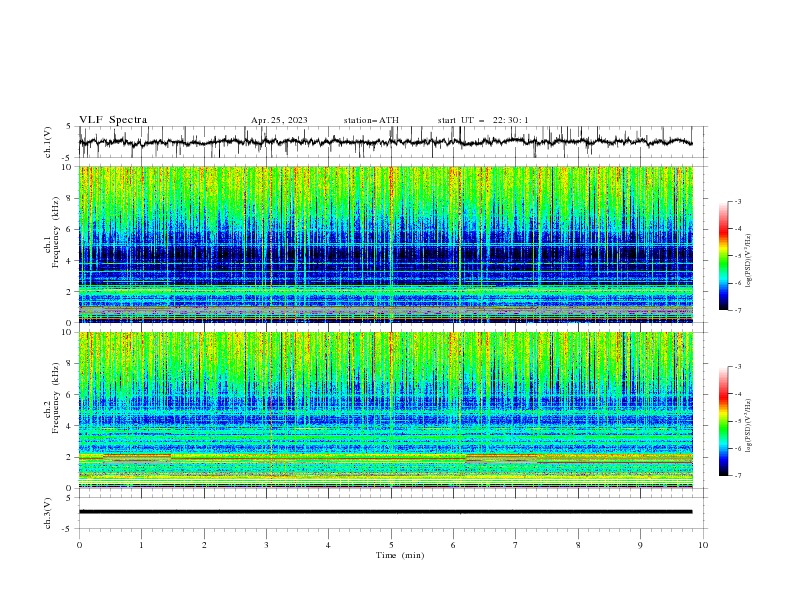The image size is (792, 612).
Task: Click the "-3" label on ch.1 colorbar
Action: coord(737,201)
